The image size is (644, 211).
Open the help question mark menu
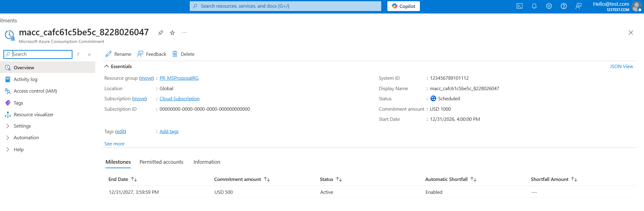(564, 6)
